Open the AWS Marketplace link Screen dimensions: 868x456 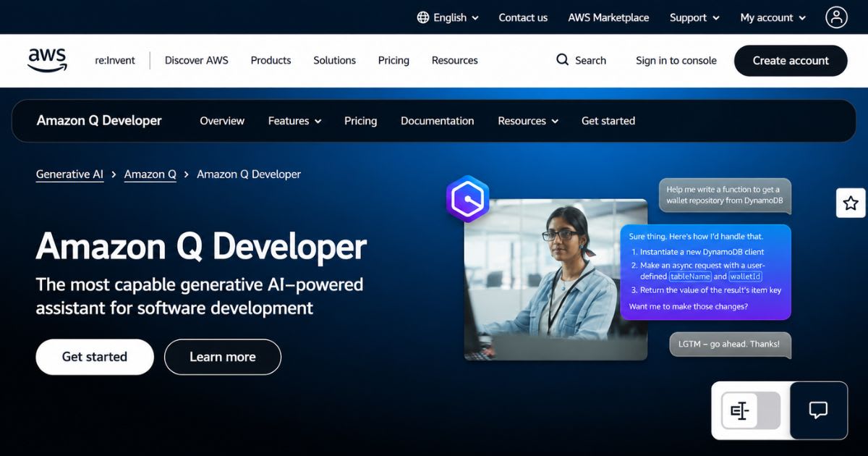(x=608, y=17)
